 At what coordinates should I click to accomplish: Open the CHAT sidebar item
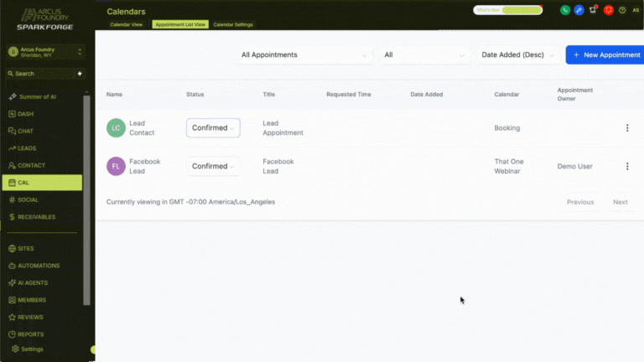click(26, 131)
